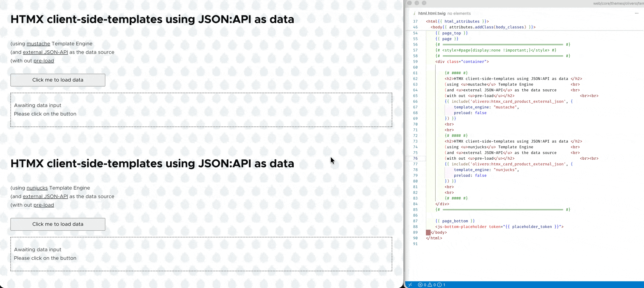Click the errors count icon in status bar

point(420,285)
